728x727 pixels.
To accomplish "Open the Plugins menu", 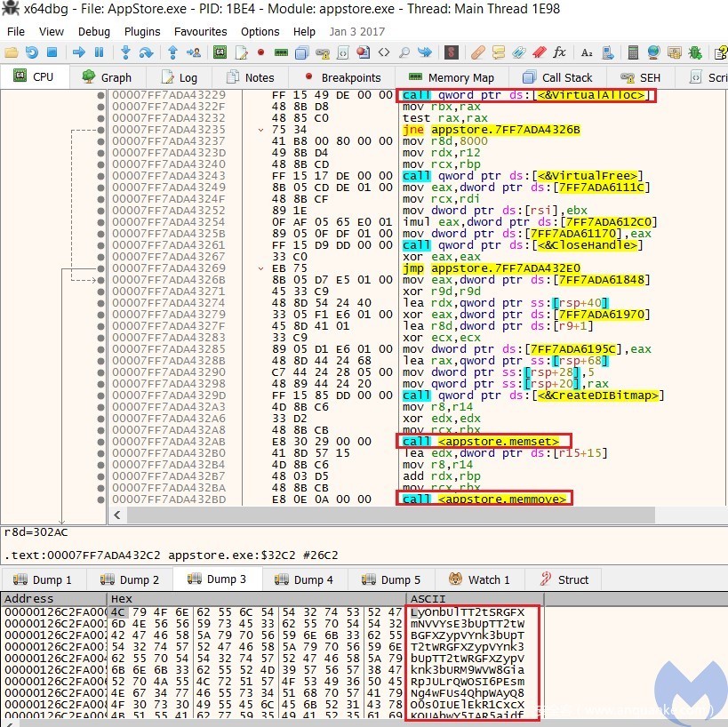I will click(142, 31).
